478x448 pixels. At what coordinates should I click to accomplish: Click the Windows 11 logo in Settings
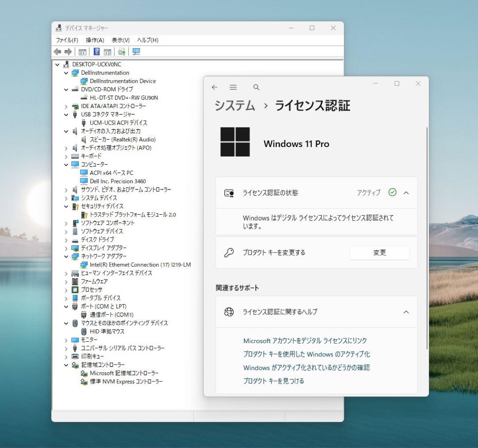coord(235,142)
